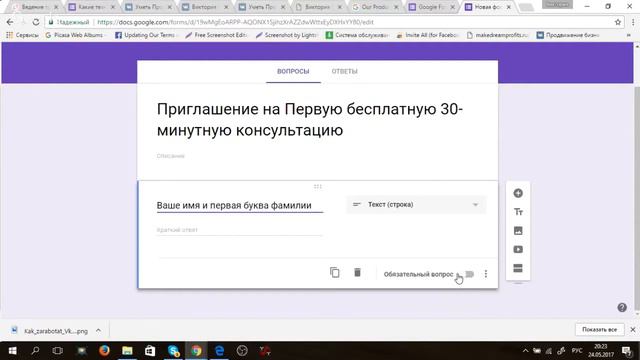Open the Invite All (for Facebook) bookmark
This screenshot has height=360, width=640.
pyautogui.click(x=427, y=35)
